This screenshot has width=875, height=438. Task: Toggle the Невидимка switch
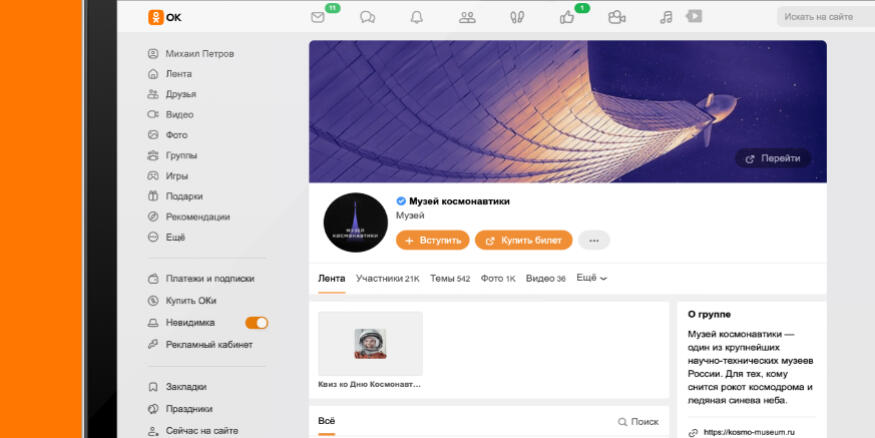(257, 323)
